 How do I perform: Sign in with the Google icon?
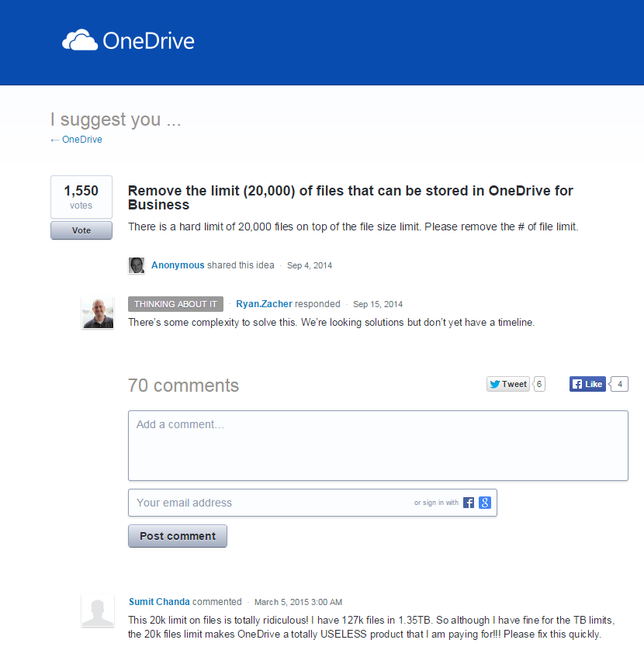[x=485, y=503]
